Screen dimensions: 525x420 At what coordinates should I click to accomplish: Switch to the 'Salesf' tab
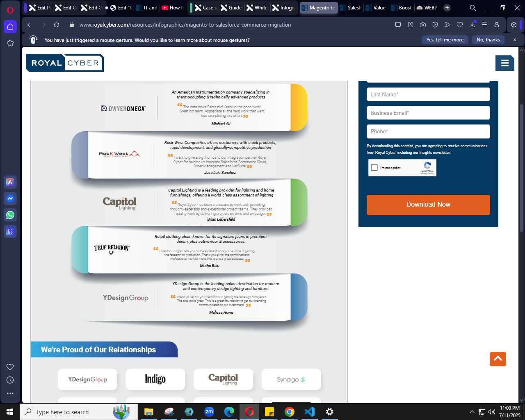tap(351, 8)
